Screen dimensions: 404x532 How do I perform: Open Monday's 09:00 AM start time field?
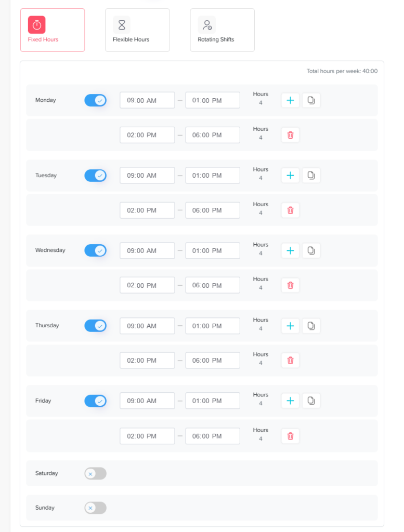pyautogui.click(x=147, y=100)
